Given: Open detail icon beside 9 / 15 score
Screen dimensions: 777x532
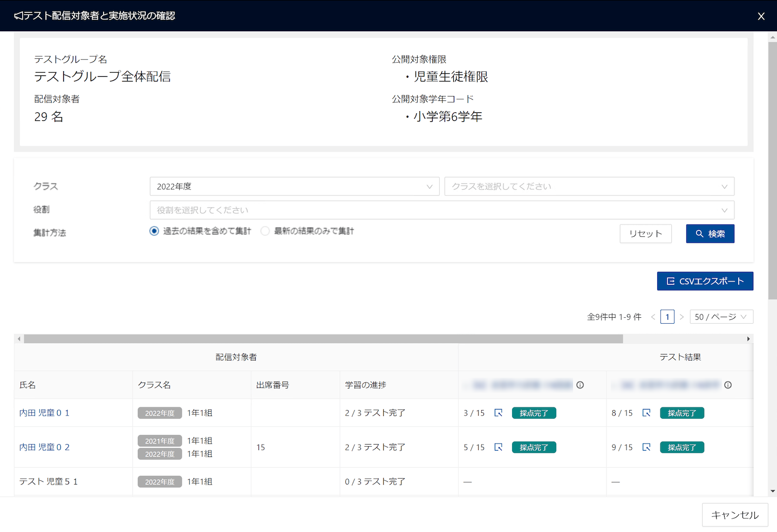Looking at the screenshot, I should point(646,447).
